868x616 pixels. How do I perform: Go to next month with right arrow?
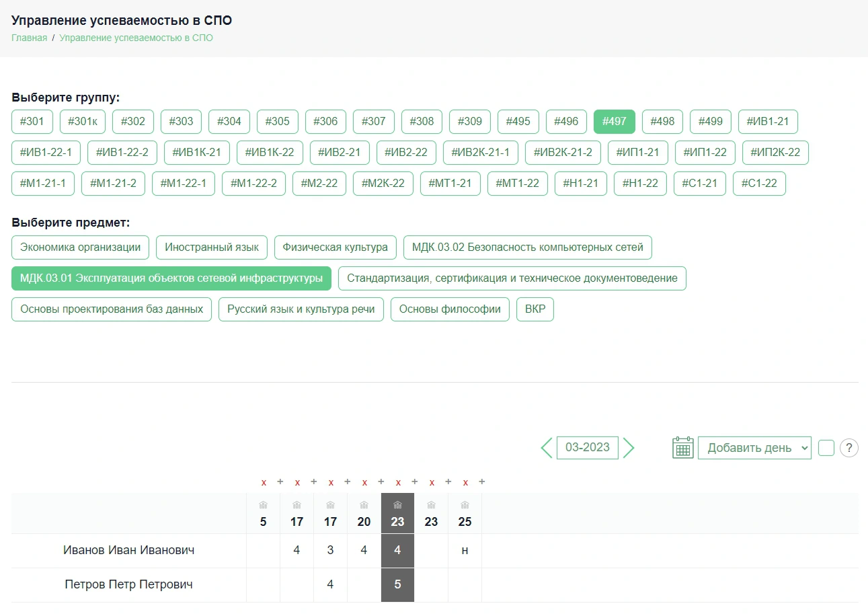click(629, 448)
